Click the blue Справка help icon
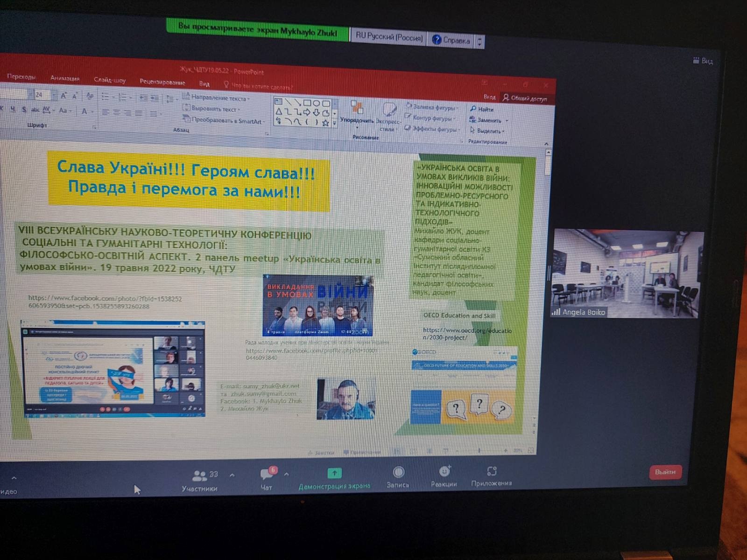This screenshot has height=560, width=747. click(x=437, y=40)
